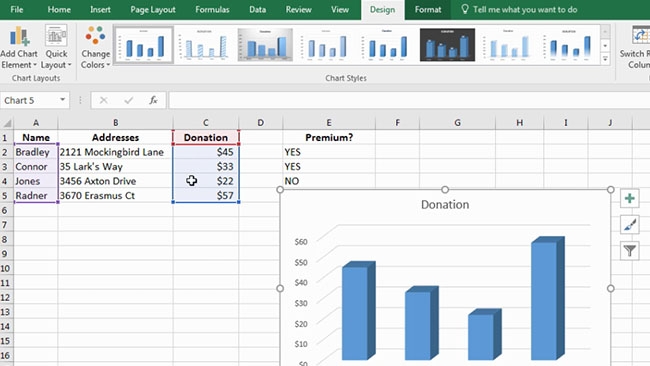Click the Chart Styles brush button

[x=629, y=225]
